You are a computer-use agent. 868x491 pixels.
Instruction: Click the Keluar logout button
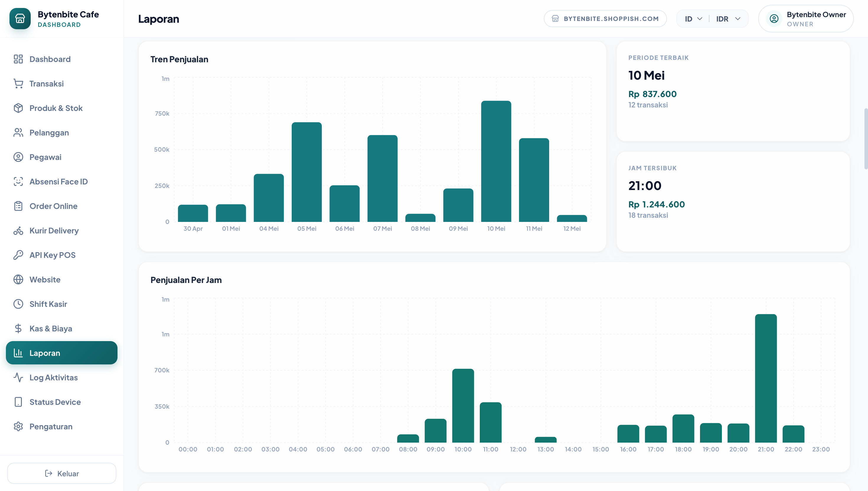pos(62,474)
